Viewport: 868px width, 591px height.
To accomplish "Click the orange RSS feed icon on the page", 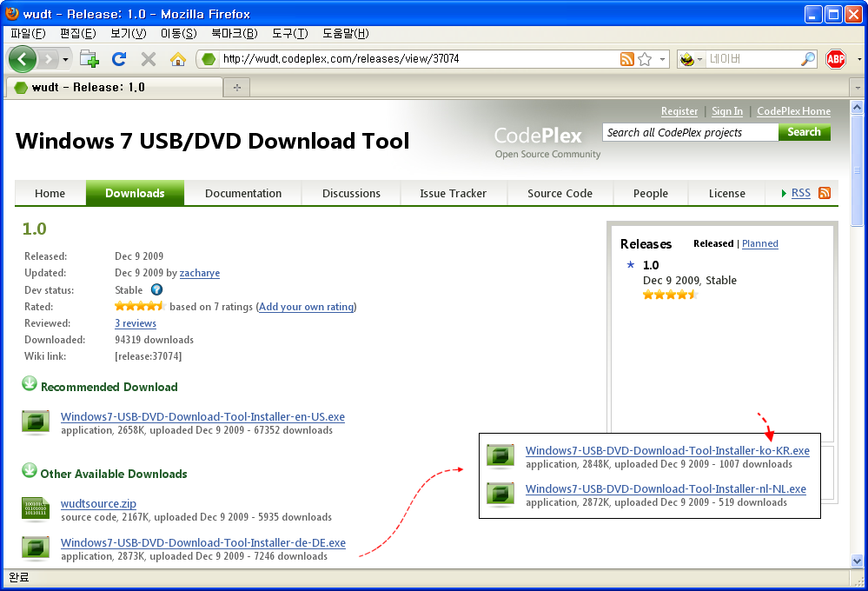I will (x=822, y=193).
